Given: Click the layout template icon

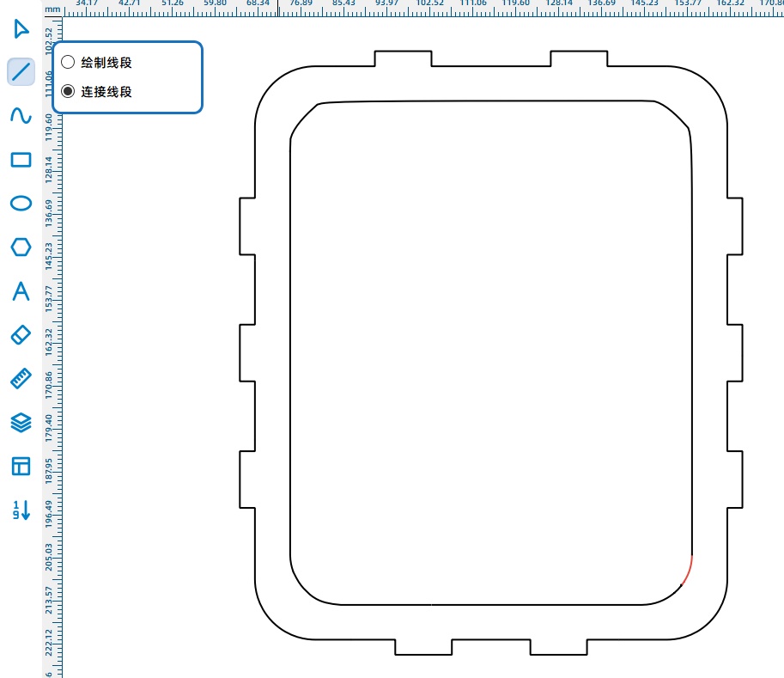Looking at the screenshot, I should point(21,467).
